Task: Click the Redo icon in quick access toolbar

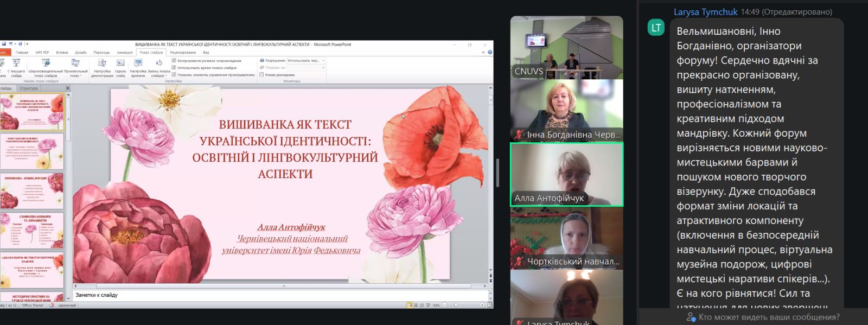Action: pyautogui.click(x=20, y=44)
